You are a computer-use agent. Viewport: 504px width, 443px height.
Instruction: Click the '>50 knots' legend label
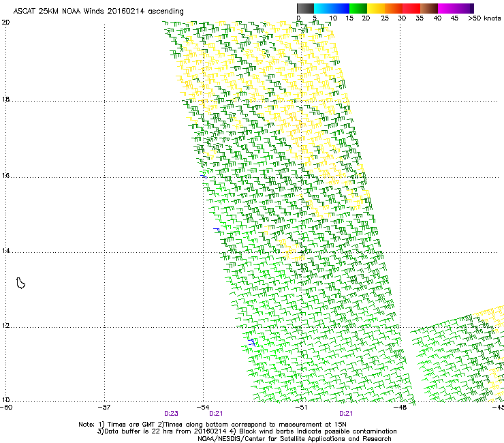(x=484, y=18)
